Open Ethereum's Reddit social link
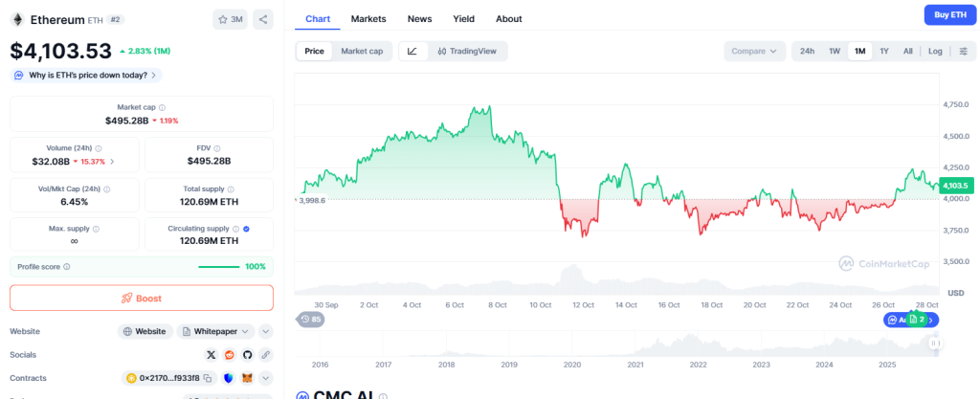Image resolution: width=980 pixels, height=399 pixels. tap(230, 354)
